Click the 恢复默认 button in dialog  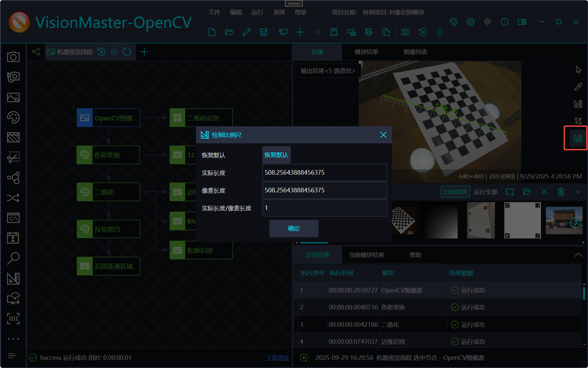[276, 155]
